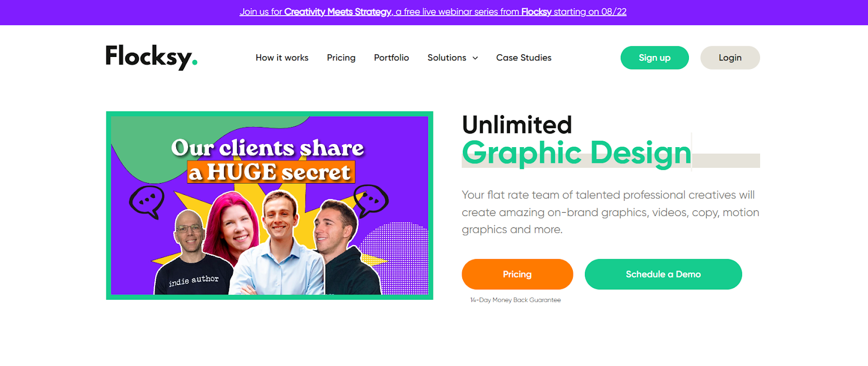
Task: Click the left speech bubble icon in thumbnail
Action: pyautogui.click(x=147, y=202)
